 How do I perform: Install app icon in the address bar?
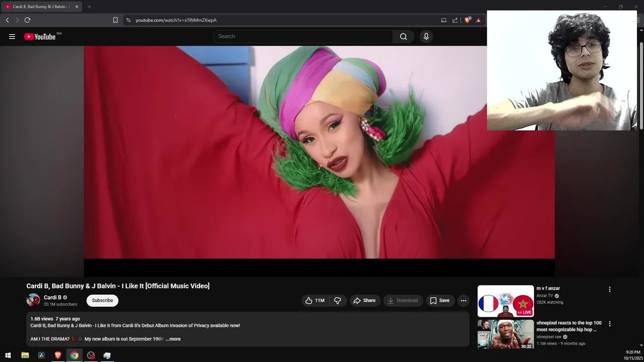[444, 20]
